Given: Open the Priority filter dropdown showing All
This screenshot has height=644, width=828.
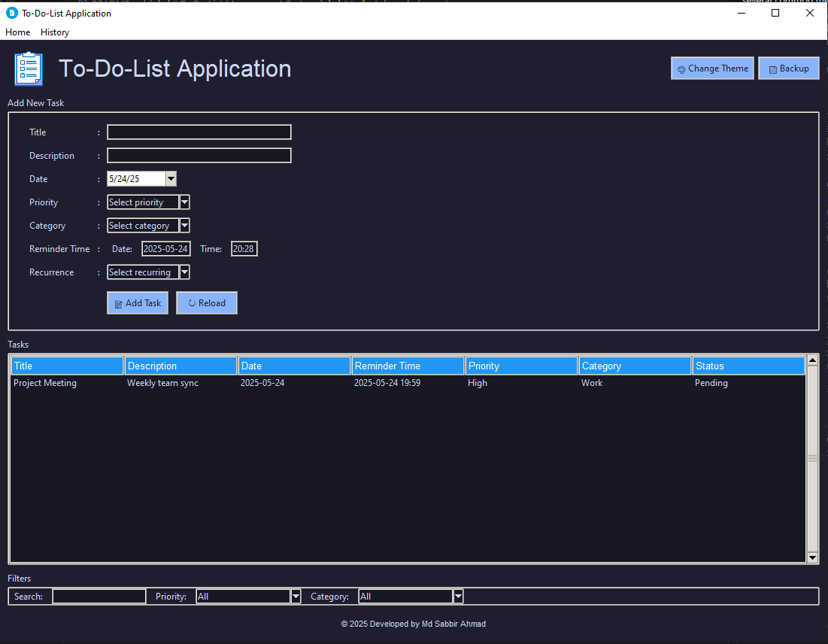Looking at the screenshot, I should (294, 596).
